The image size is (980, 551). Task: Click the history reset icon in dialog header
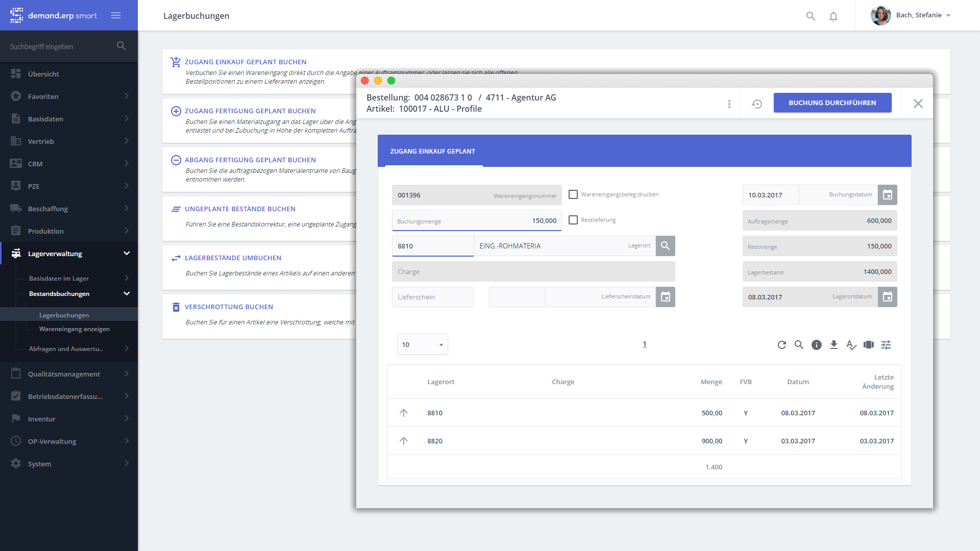(x=757, y=104)
